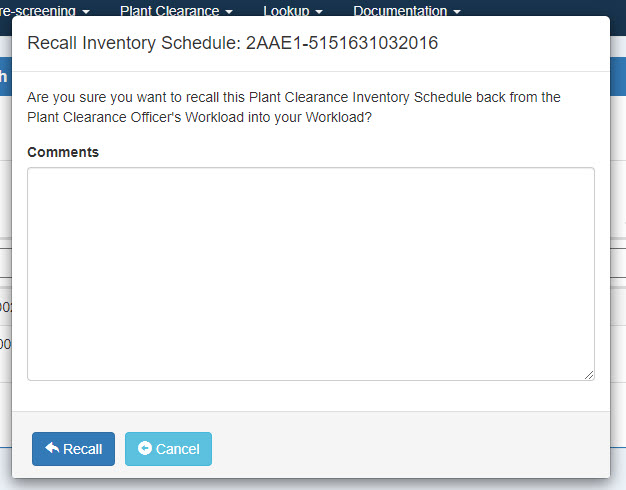
Task: Click the Recall reply-arrow icon
Action: point(52,449)
